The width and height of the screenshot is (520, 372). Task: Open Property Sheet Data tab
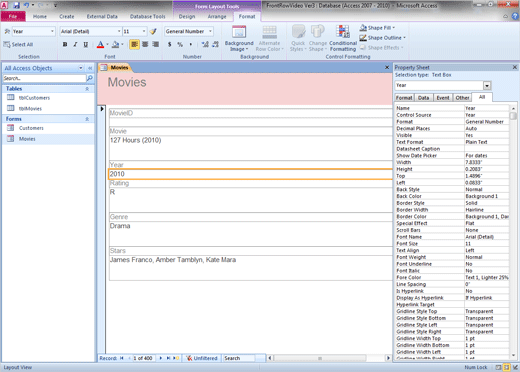[423, 98]
